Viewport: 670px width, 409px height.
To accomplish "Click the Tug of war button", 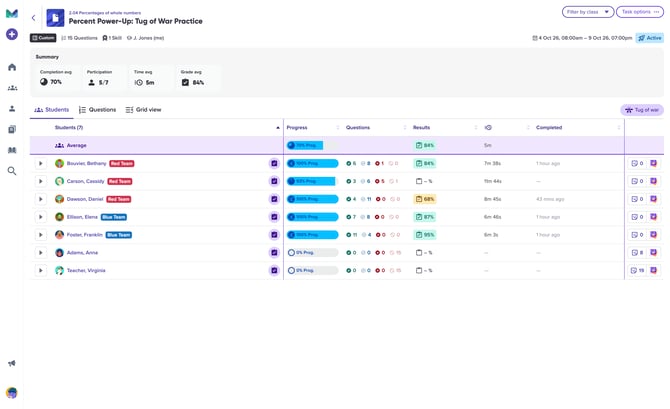I will [x=642, y=110].
